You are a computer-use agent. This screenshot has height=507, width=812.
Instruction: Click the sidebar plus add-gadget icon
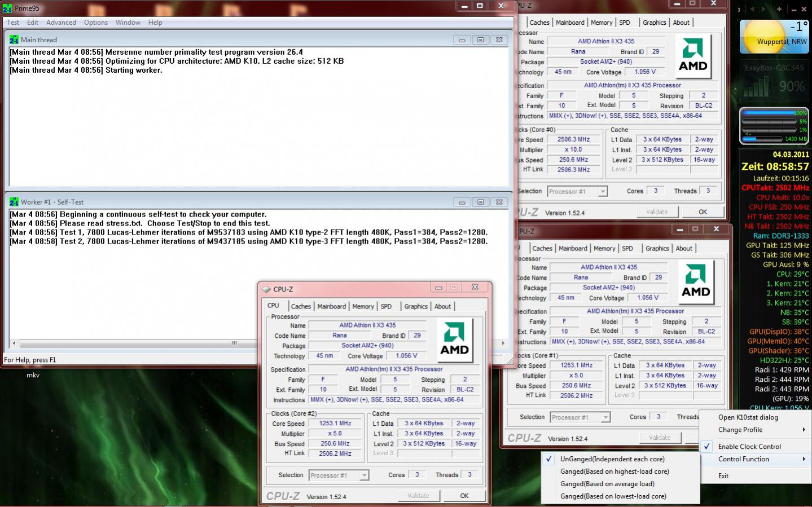point(779,9)
